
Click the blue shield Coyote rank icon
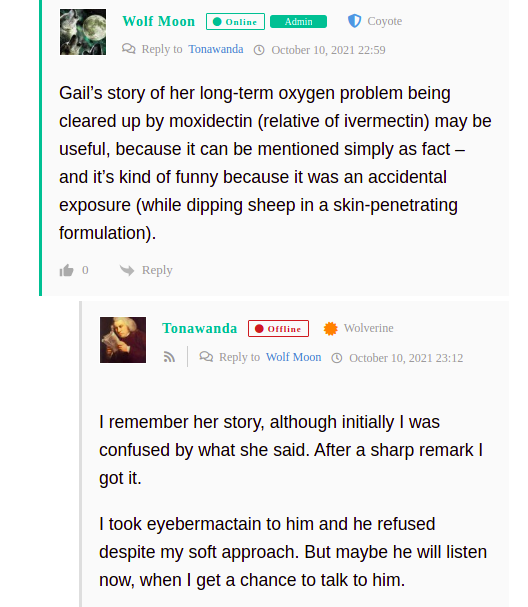click(354, 21)
